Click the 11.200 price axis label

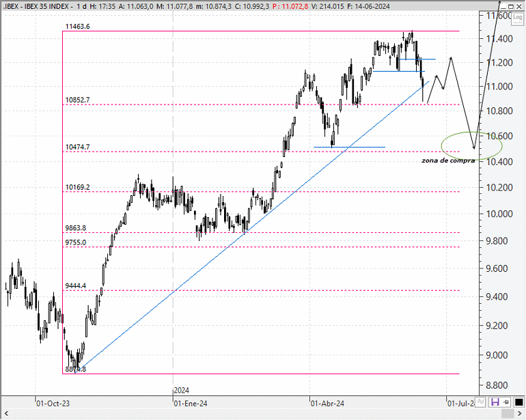tap(499, 62)
